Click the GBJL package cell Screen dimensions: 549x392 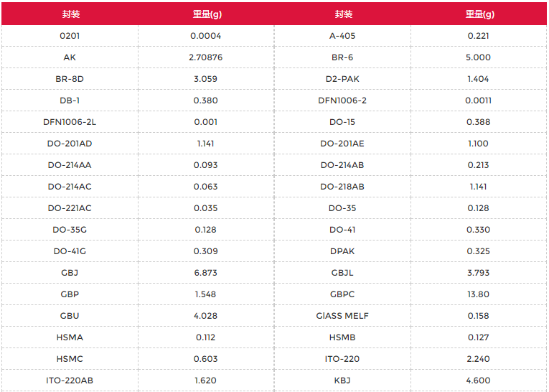[342, 273]
